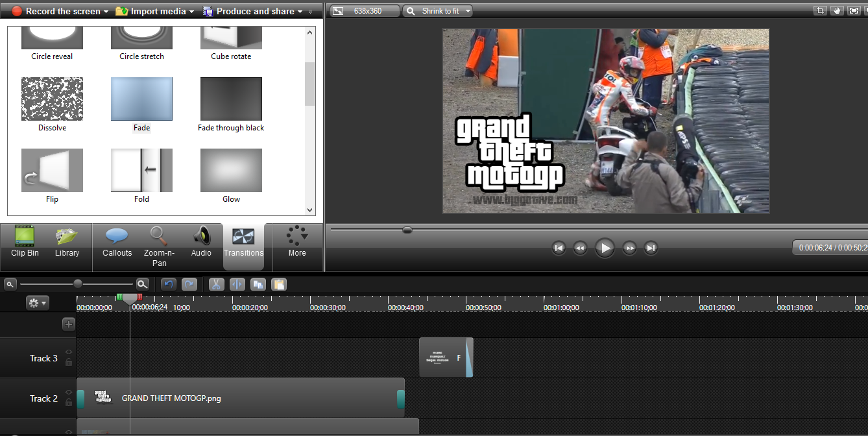Click the transitions list scroll down arrow
The image size is (868, 436).
tap(309, 210)
